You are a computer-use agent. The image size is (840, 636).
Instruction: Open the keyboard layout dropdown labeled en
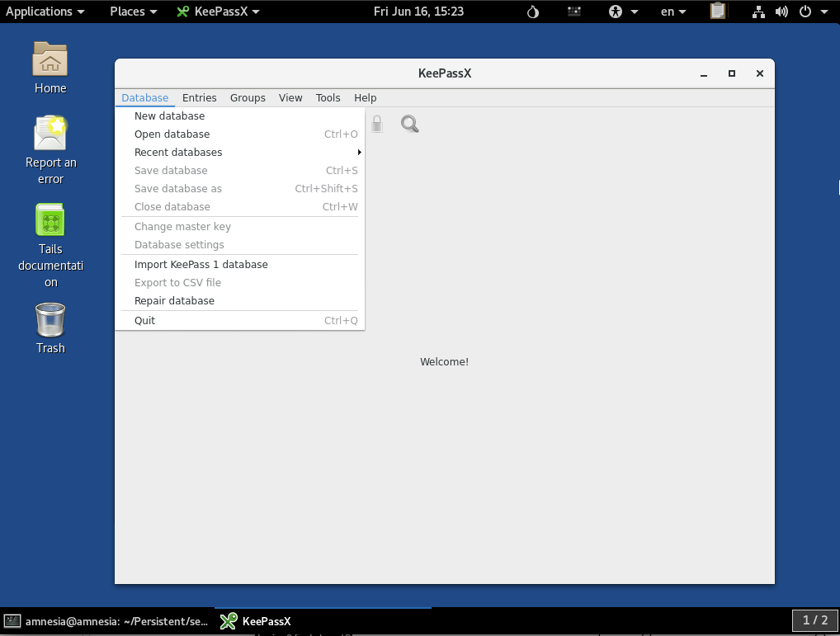[670, 12]
